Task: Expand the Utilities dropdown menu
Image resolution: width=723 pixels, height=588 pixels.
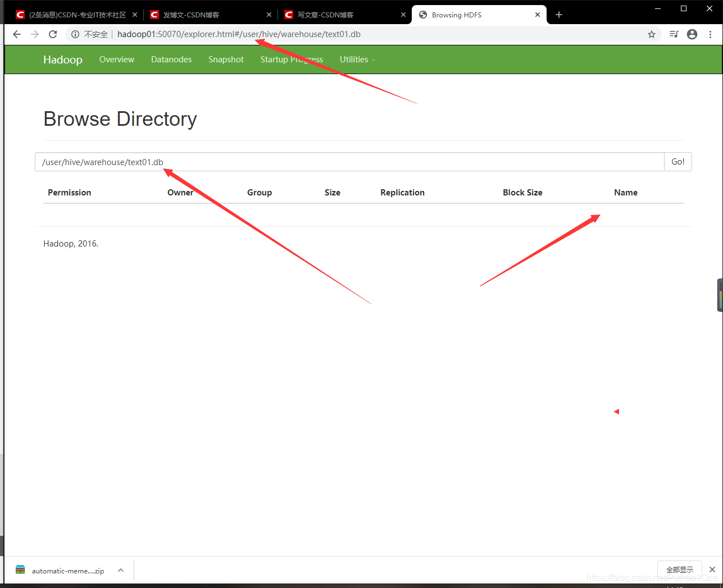Action: coord(357,60)
